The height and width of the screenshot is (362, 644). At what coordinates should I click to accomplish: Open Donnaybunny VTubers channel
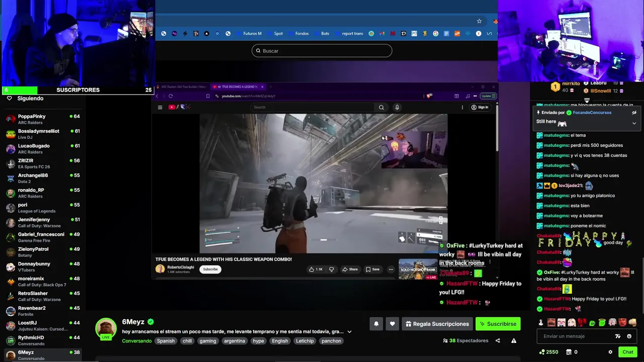tap(43, 266)
